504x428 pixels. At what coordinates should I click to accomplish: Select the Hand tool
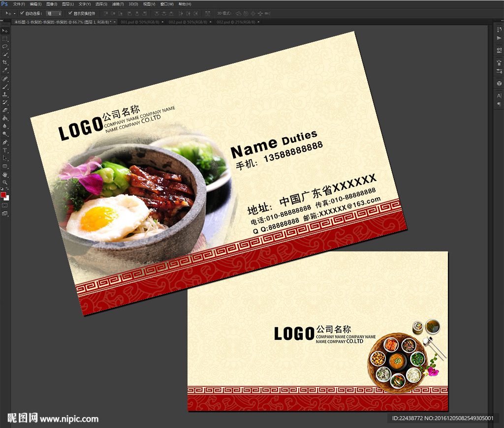click(4, 175)
